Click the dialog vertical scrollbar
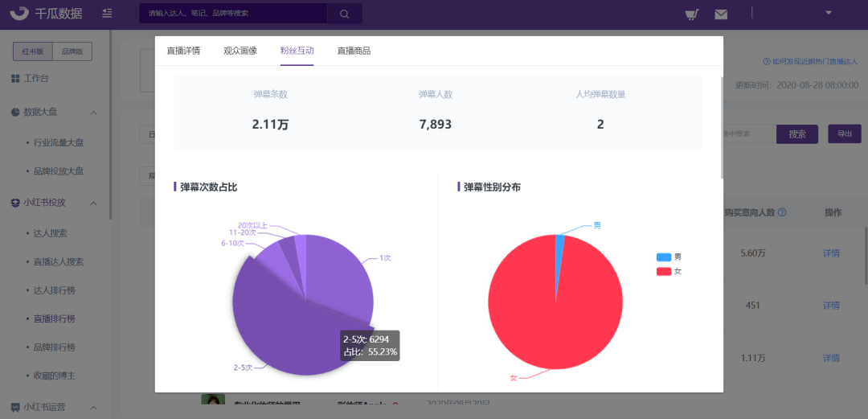This screenshot has height=419, width=868. 722,128
